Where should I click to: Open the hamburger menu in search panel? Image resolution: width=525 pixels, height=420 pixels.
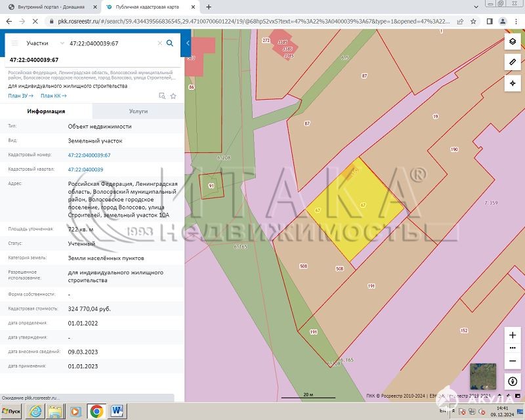14,43
